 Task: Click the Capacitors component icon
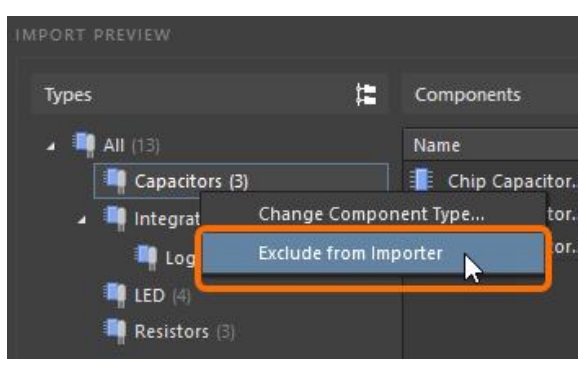tap(115, 181)
